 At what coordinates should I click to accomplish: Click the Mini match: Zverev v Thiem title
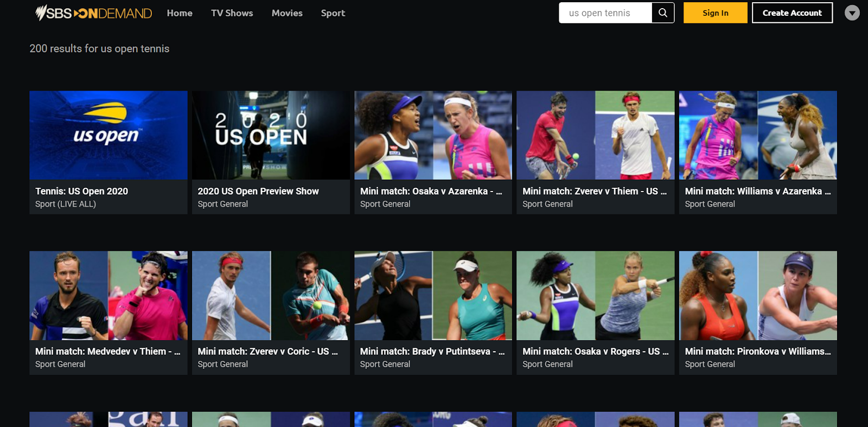(594, 192)
